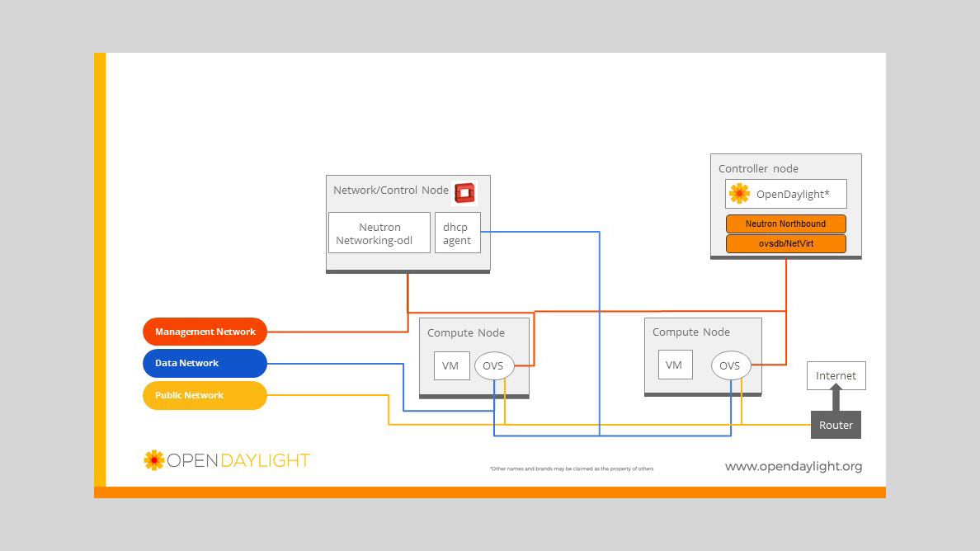Click the Neutron Northbound orange block
Viewport: 980px width, 551px height.
[x=786, y=224]
